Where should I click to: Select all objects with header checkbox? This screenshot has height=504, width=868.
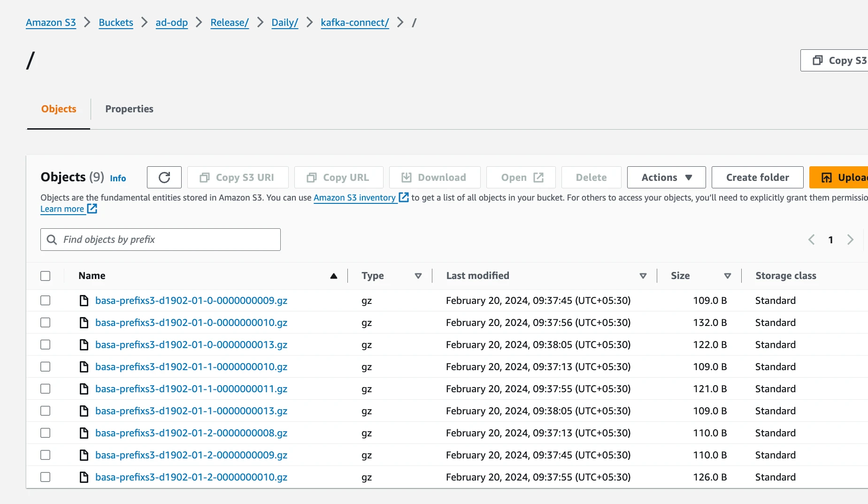coord(46,276)
